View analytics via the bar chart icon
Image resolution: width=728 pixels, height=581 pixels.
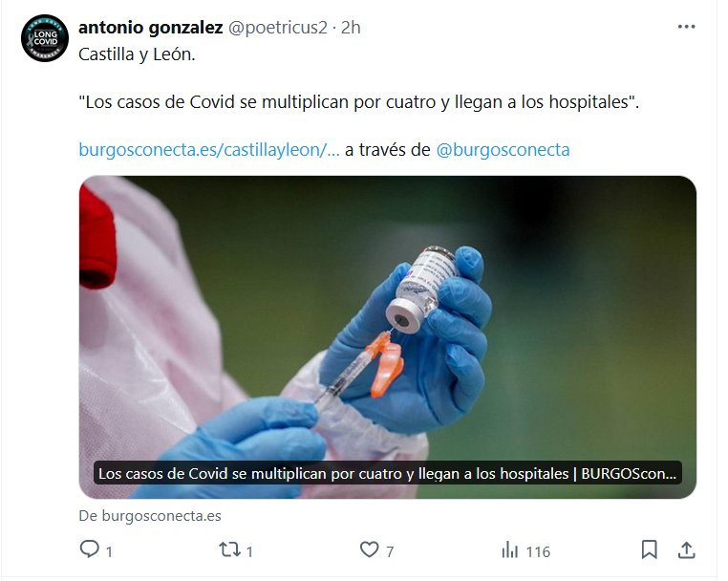[509, 549]
